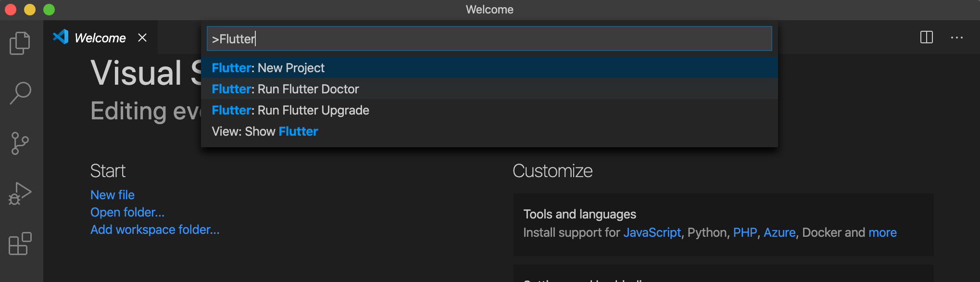Click the Start section heading
The height and width of the screenshot is (282, 980).
[108, 171]
